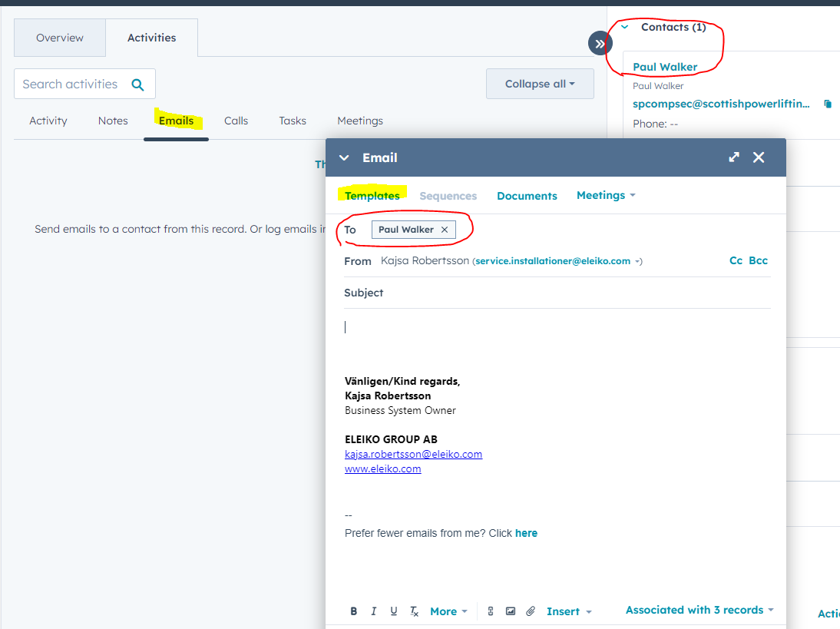Open Templates in the email composer

372,196
